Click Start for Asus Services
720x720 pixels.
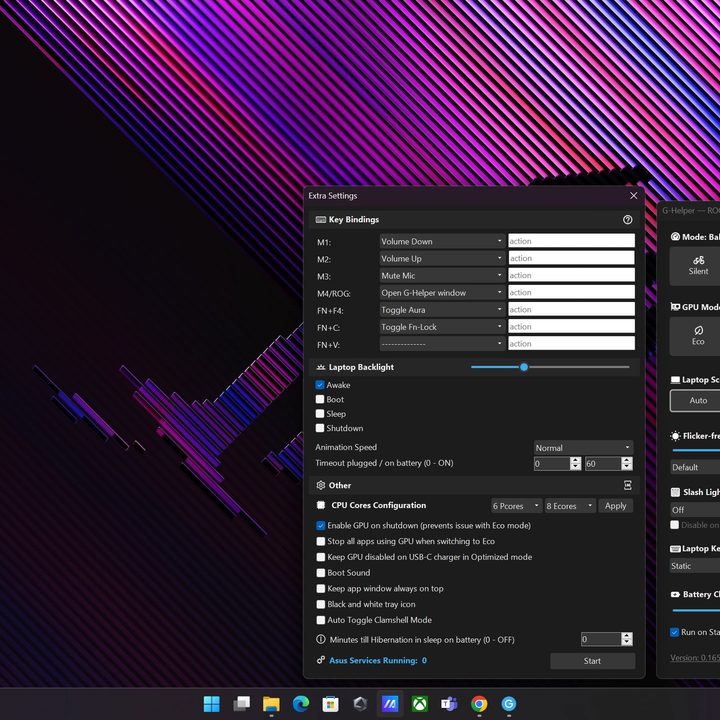[x=592, y=661]
